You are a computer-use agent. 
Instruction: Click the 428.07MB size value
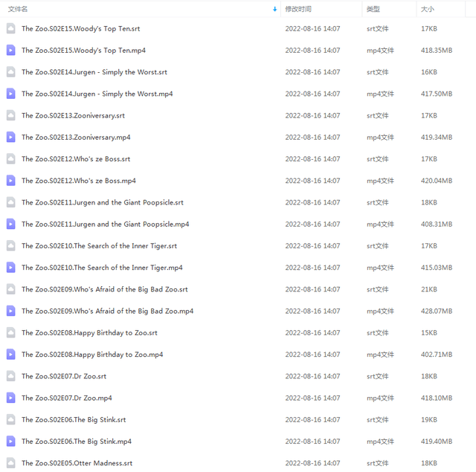pos(437,311)
